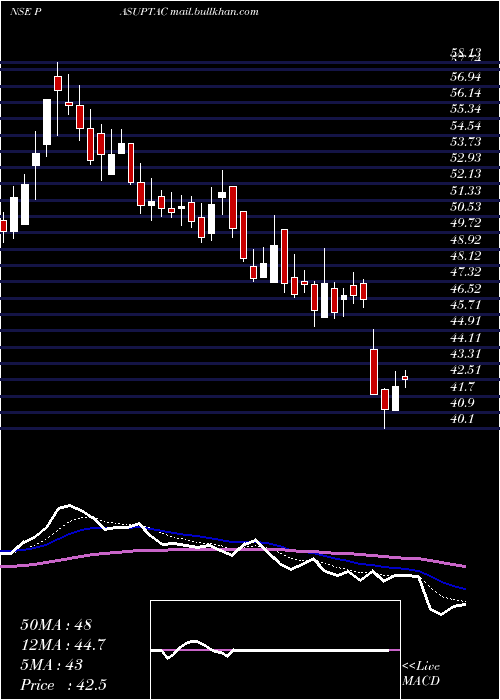The image size is (500, 700).
Task: Select the 40.1 price axis label
Action: point(462,419)
